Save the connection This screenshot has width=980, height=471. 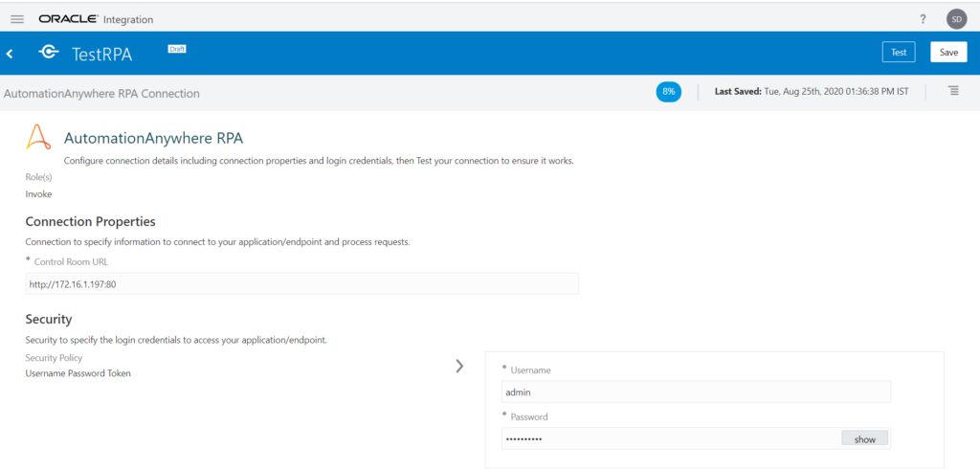coord(947,53)
